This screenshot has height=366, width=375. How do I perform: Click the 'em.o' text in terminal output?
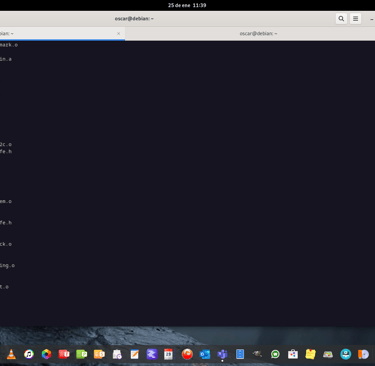tap(6, 201)
